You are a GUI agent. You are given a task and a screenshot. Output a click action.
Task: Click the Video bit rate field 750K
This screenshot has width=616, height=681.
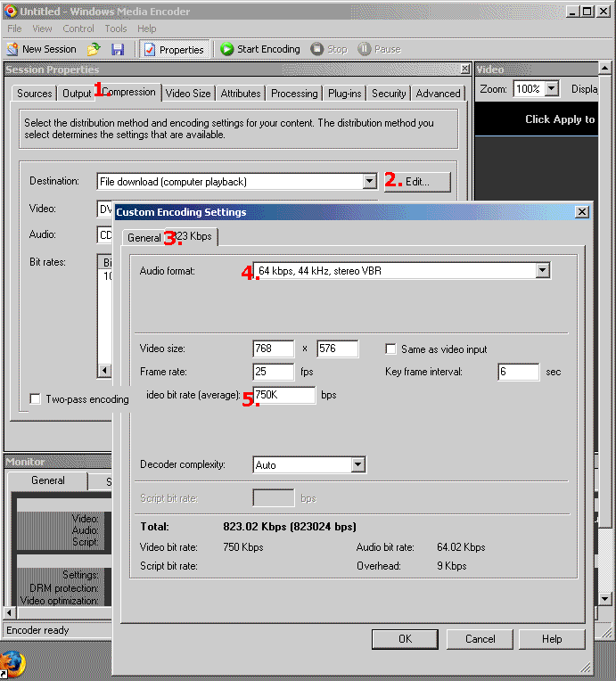point(284,395)
